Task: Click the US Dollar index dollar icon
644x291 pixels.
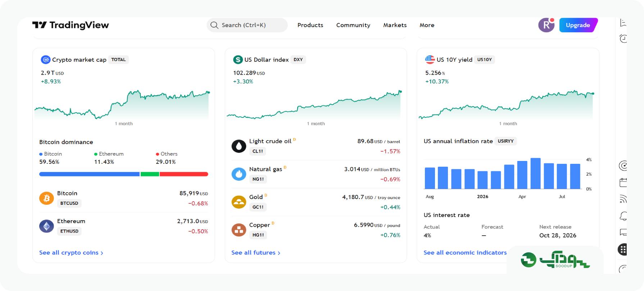Action: 237,60
